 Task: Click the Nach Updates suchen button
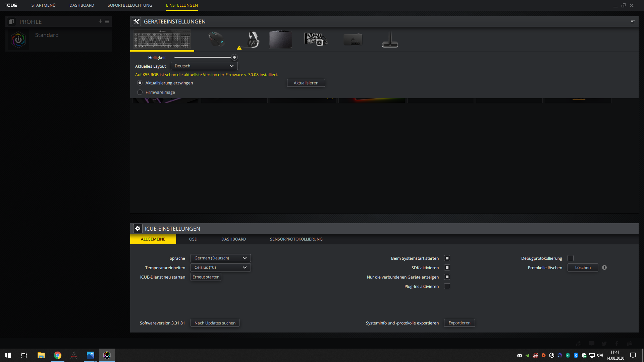click(215, 323)
